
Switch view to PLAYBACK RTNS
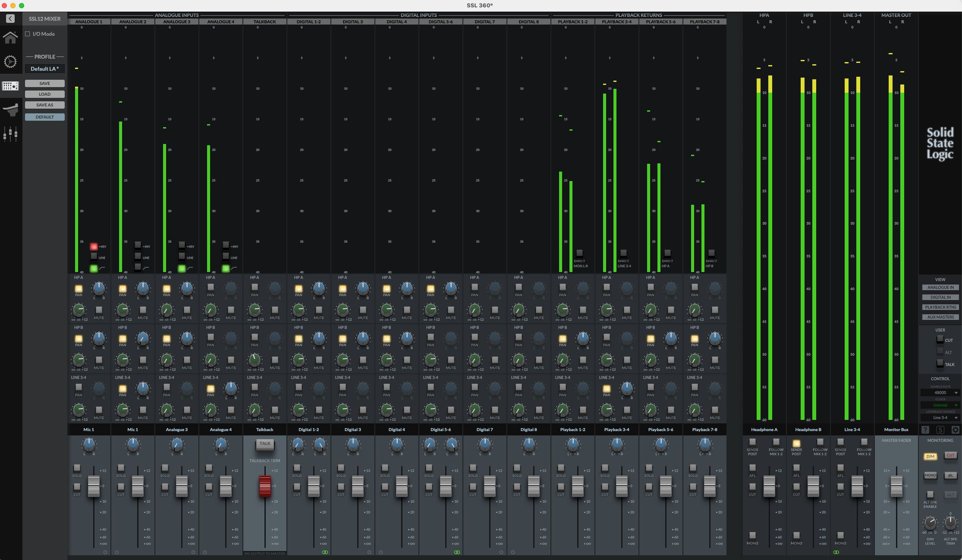pyautogui.click(x=940, y=307)
